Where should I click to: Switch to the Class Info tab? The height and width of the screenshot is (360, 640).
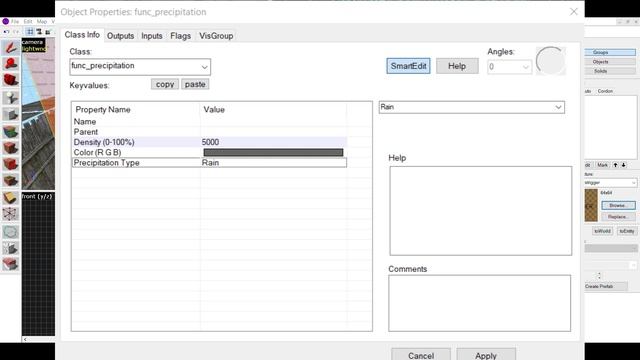[x=82, y=35]
